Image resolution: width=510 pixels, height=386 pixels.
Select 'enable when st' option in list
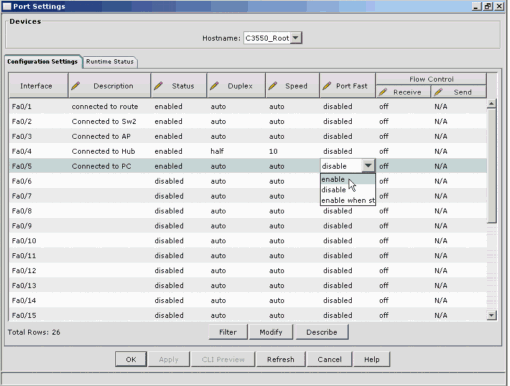348,200
